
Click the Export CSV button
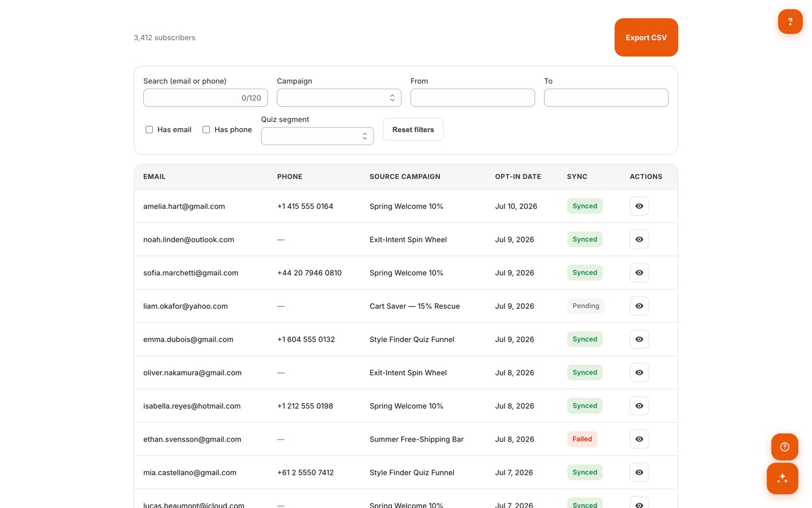(646, 37)
